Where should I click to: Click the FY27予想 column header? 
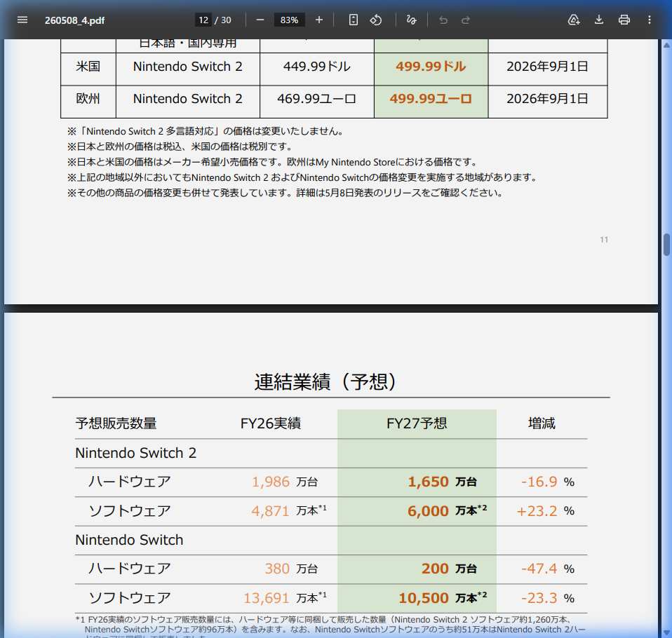tap(417, 423)
